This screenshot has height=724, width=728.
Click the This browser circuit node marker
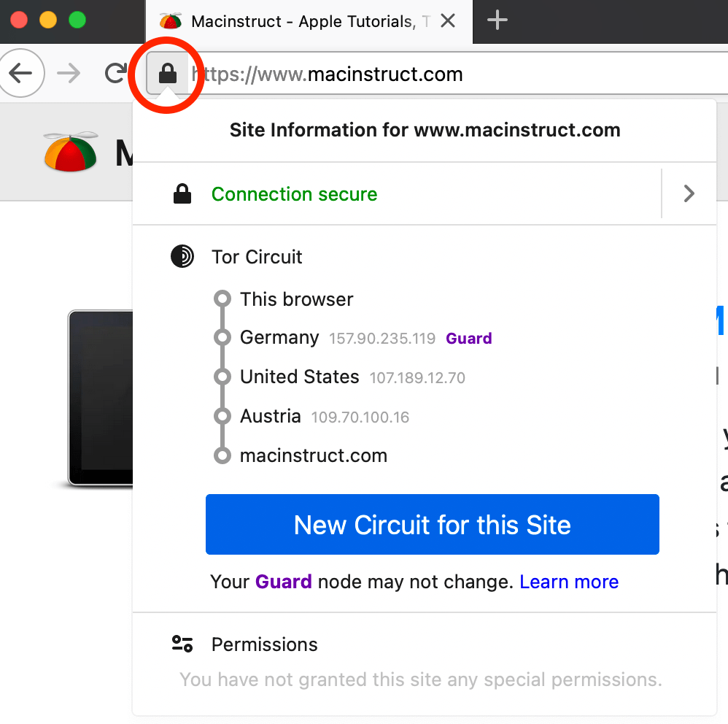pyautogui.click(x=222, y=299)
